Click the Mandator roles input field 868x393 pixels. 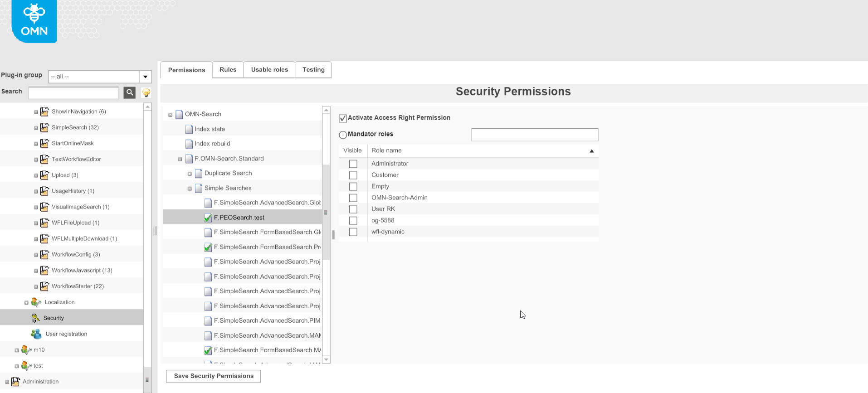534,134
